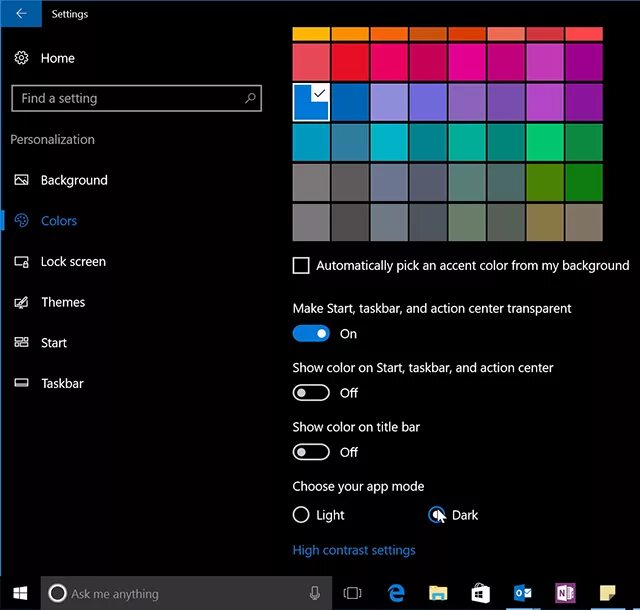Viewport: 640px width, 610px height.
Task: Open High contrast settings link
Action: click(x=354, y=550)
